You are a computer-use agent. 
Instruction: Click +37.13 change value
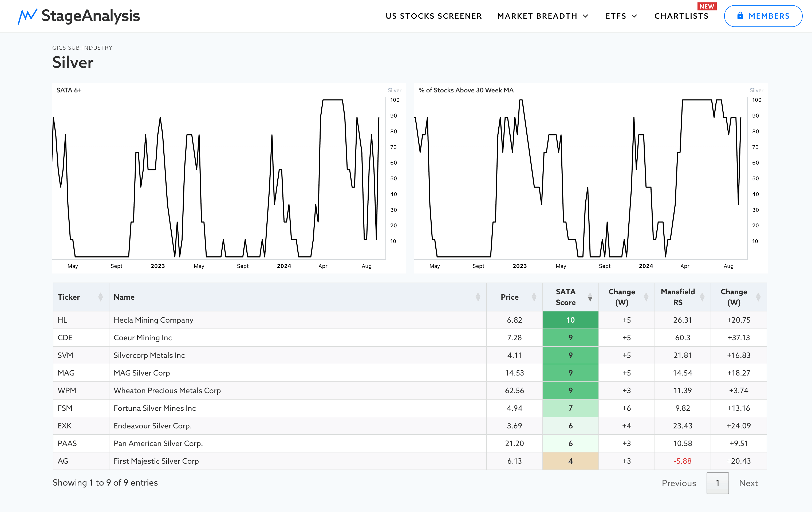click(739, 338)
